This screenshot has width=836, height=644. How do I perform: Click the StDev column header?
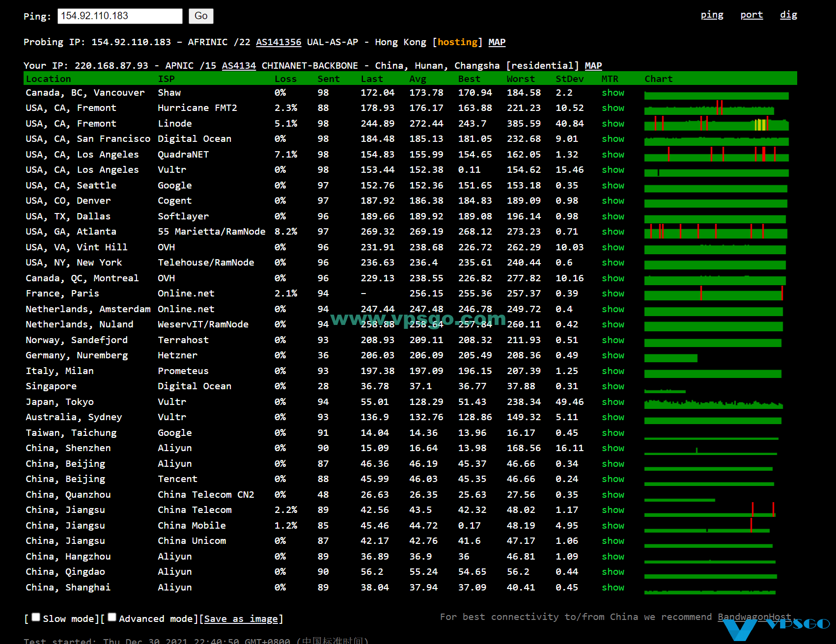[569, 79]
